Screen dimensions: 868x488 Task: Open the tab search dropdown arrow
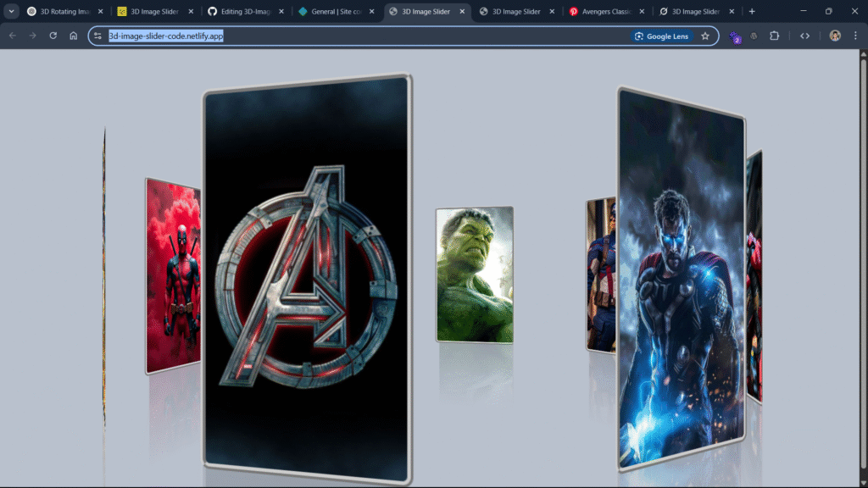(x=11, y=11)
